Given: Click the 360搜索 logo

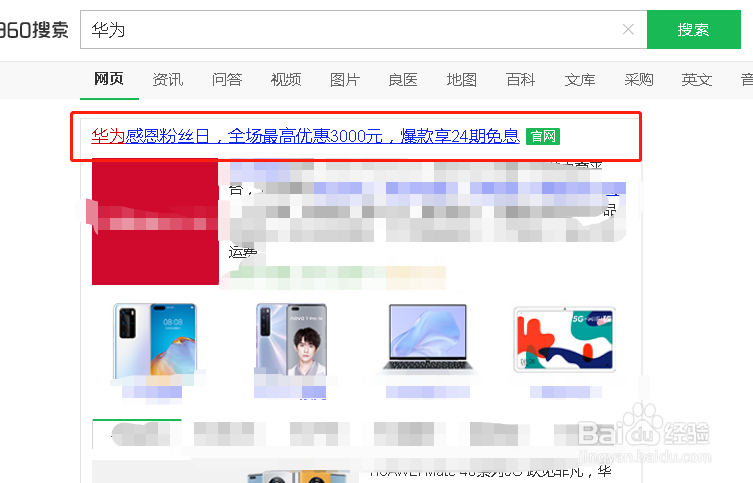Looking at the screenshot, I should (34, 30).
